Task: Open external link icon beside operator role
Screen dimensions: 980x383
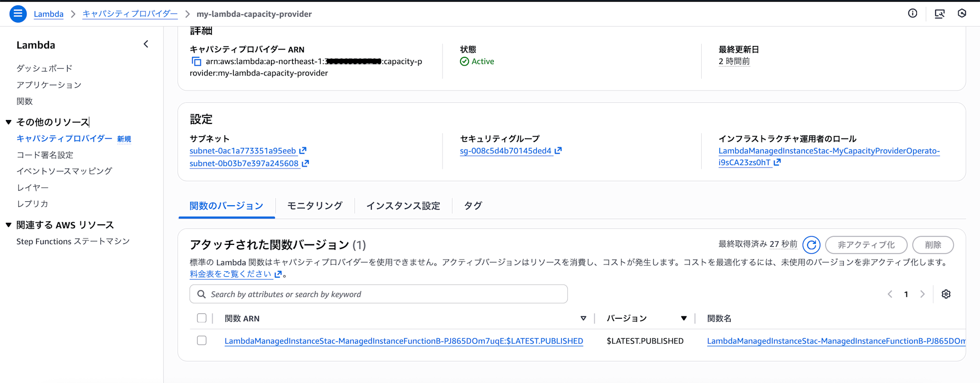Action: 777,162
